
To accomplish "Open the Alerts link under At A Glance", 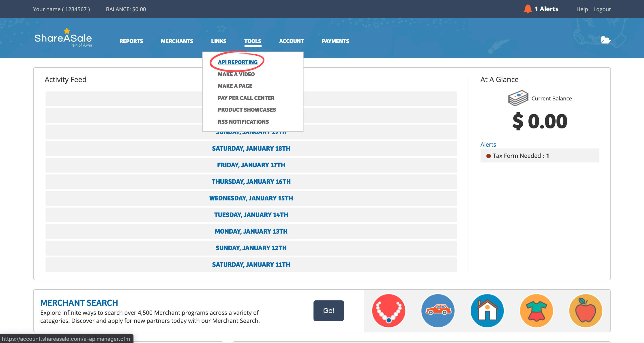I will (488, 144).
